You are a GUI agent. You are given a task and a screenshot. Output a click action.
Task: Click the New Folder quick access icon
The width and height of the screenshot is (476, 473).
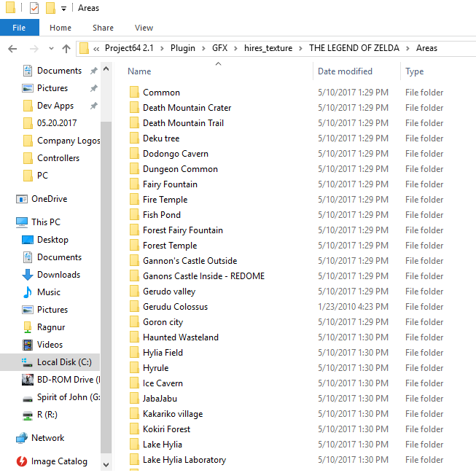click(50, 8)
